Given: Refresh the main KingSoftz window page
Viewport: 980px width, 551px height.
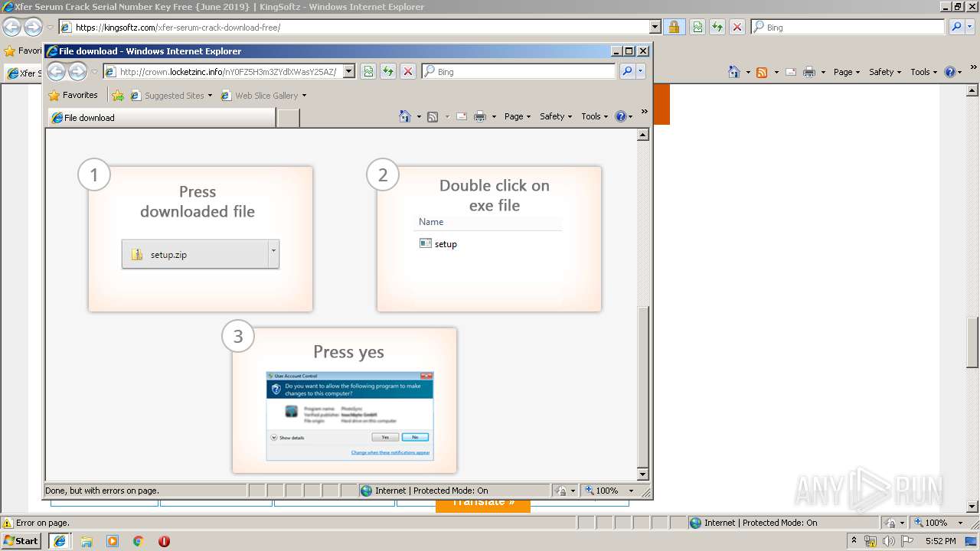Looking at the screenshot, I should [717, 27].
